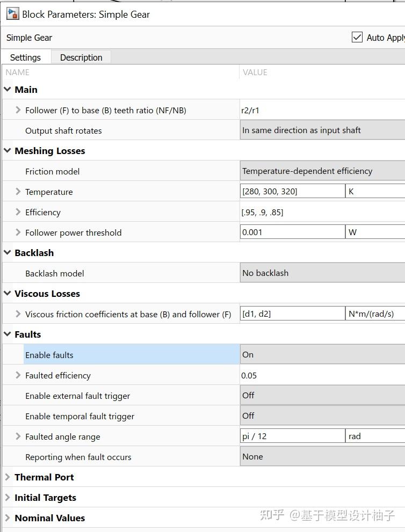
Task: Expand the Nominal Values section
Action: pyautogui.click(x=8, y=518)
